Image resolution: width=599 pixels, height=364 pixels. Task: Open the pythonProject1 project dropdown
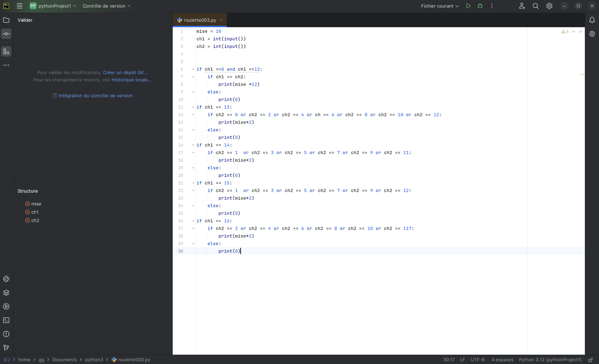[53, 6]
